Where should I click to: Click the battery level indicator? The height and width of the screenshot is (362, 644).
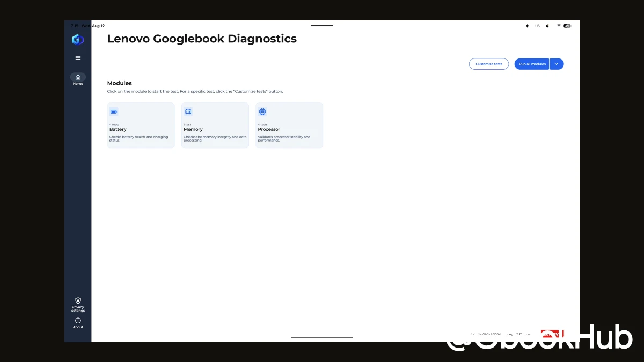coord(567,26)
